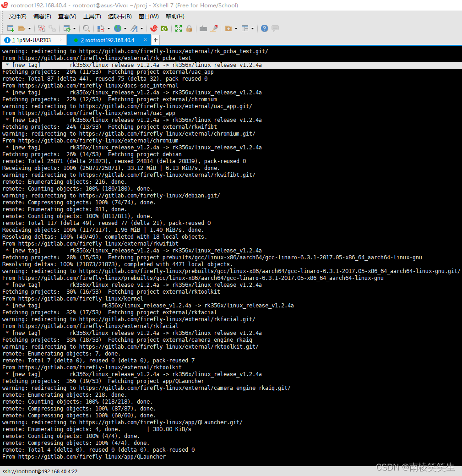Viewport: 462px width, 476px height.
Task: Click the New Folder plus icon
Action: click(228, 28)
